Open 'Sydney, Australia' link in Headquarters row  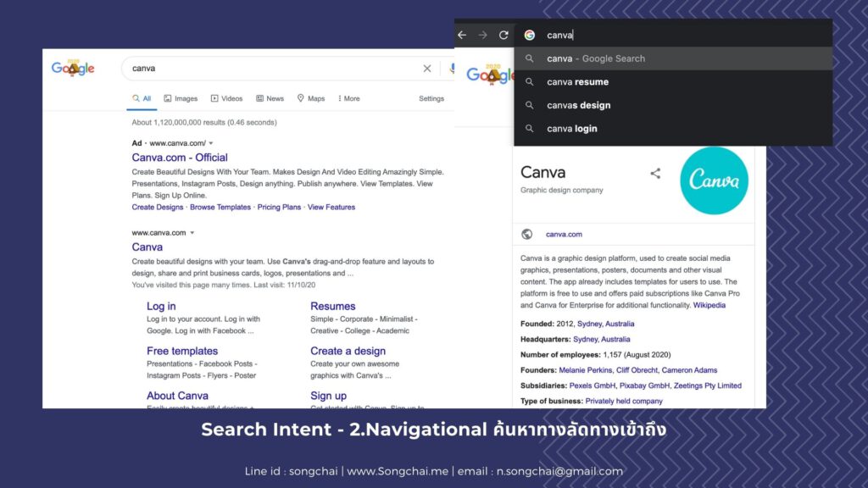click(x=601, y=339)
